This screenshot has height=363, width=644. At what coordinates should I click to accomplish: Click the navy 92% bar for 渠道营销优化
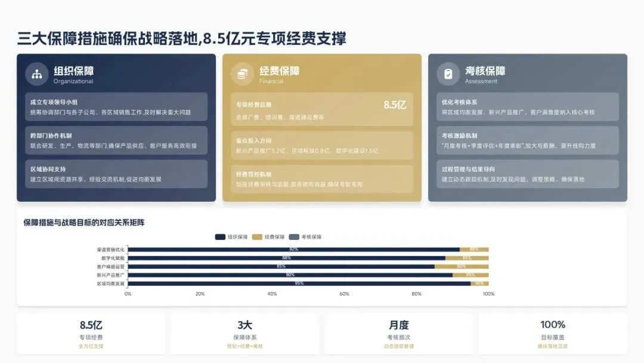pos(293,250)
